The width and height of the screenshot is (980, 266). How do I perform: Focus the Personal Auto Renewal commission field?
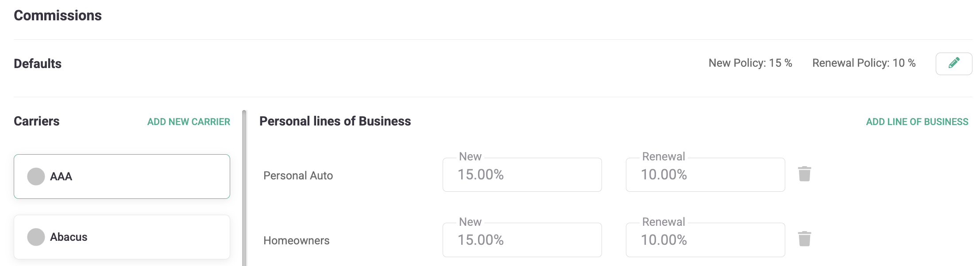tap(705, 175)
